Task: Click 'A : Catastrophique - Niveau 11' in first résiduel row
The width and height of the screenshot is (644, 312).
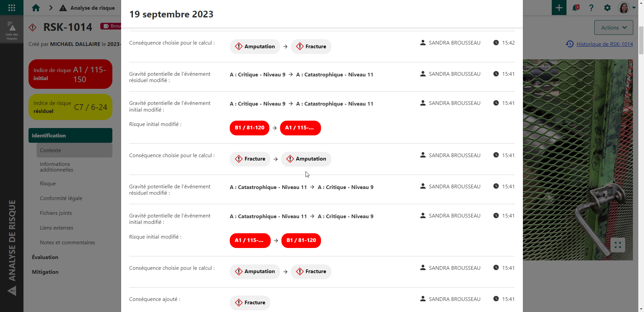Action: click(x=335, y=75)
